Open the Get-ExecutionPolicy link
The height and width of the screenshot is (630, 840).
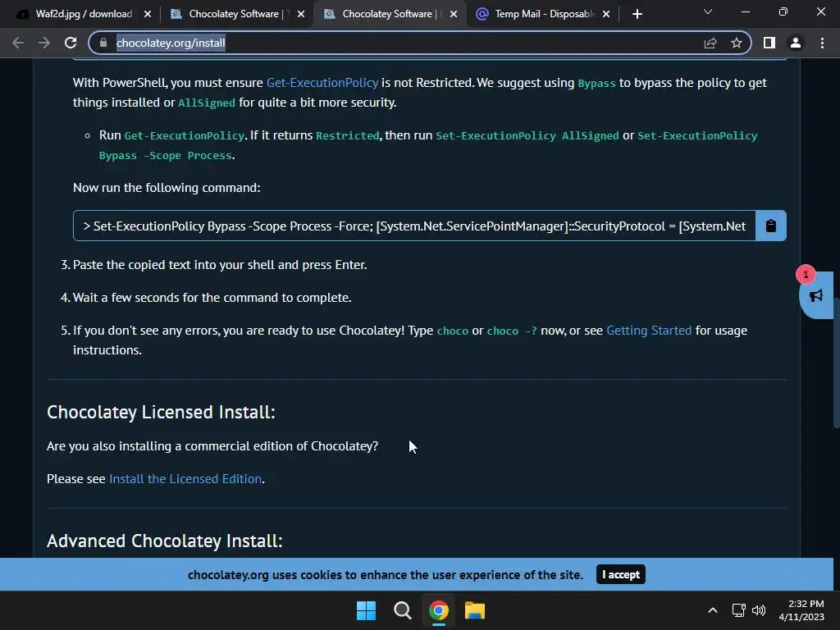click(x=322, y=83)
